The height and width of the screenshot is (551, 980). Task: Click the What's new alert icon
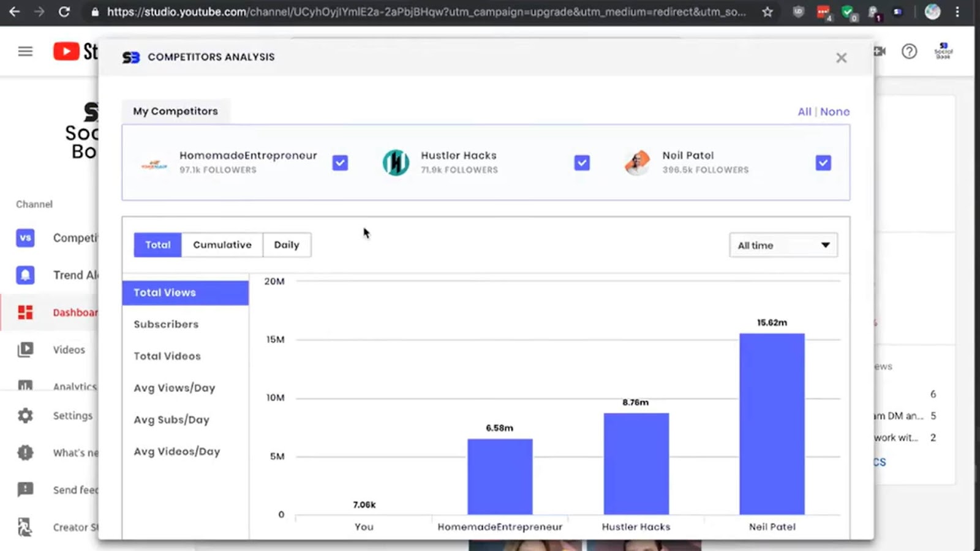coord(25,452)
